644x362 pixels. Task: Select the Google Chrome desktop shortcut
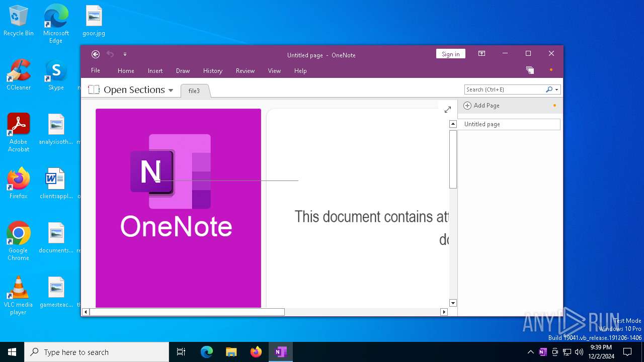coord(19,241)
